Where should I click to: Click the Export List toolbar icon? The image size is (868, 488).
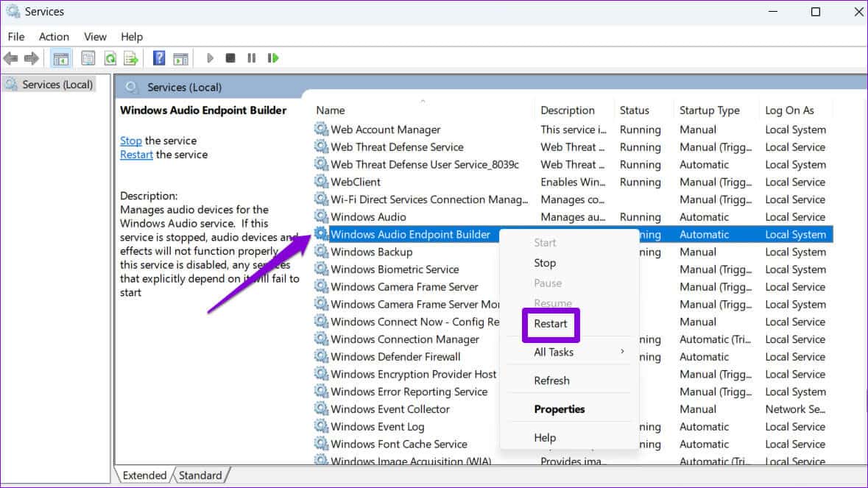131,58
